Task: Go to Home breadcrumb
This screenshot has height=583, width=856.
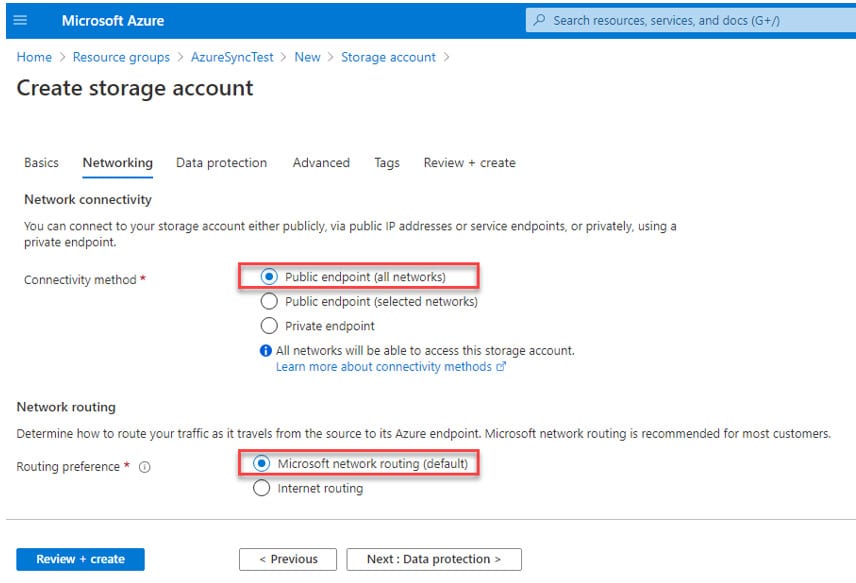Action: [34, 57]
